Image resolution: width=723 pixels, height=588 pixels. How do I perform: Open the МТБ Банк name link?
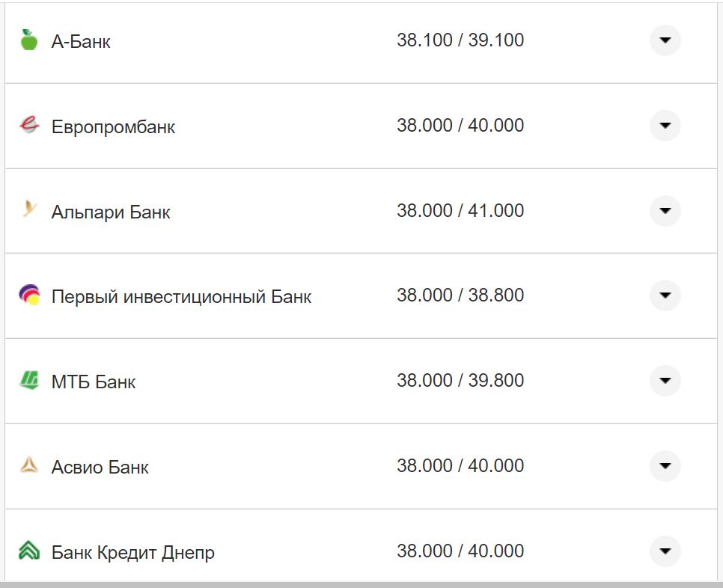pos(94,382)
